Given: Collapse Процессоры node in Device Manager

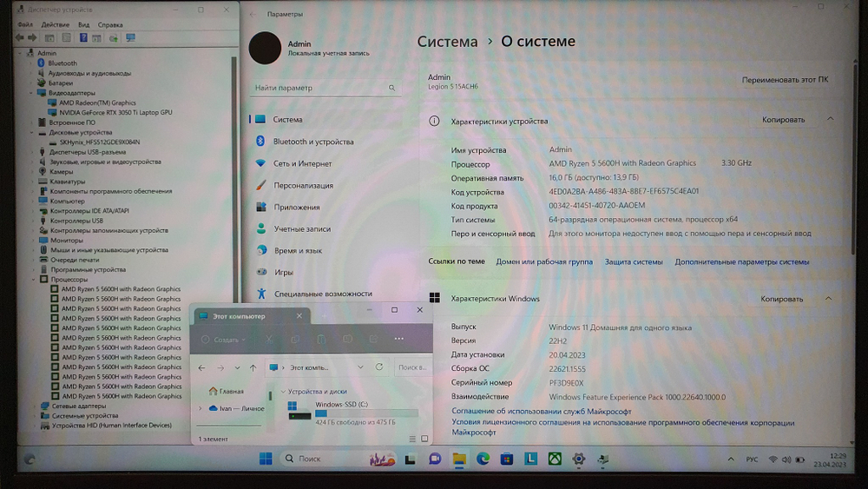Looking at the screenshot, I should click(x=34, y=280).
